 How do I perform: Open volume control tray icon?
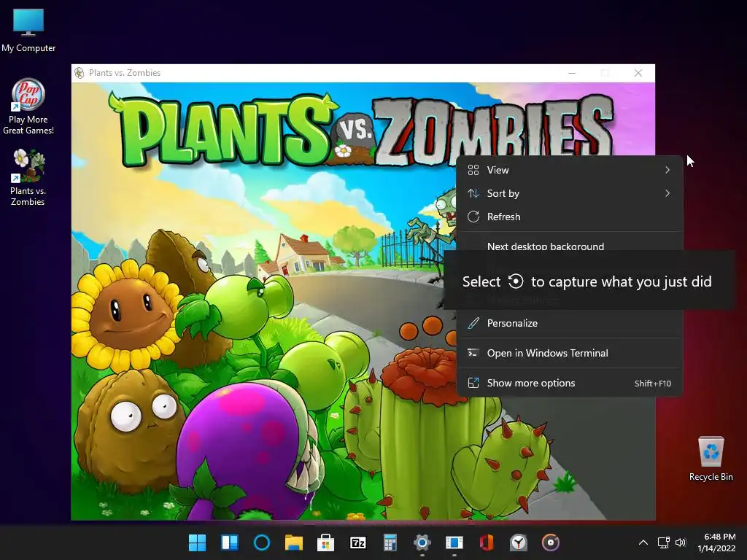681,542
